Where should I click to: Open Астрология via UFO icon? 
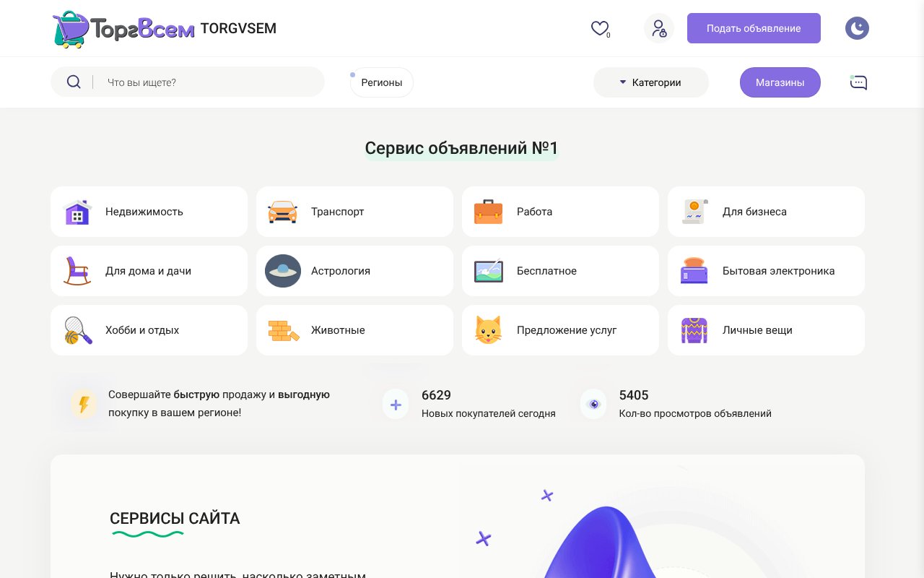click(x=283, y=271)
